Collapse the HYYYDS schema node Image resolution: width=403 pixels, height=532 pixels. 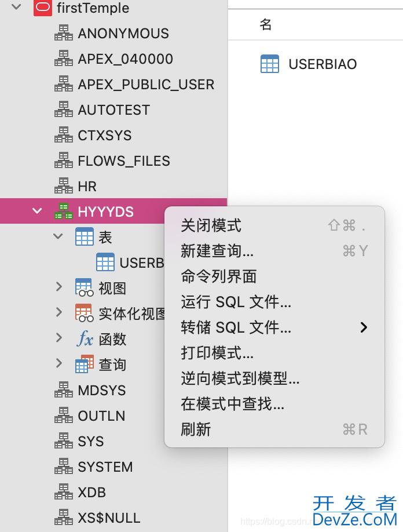tap(37, 211)
